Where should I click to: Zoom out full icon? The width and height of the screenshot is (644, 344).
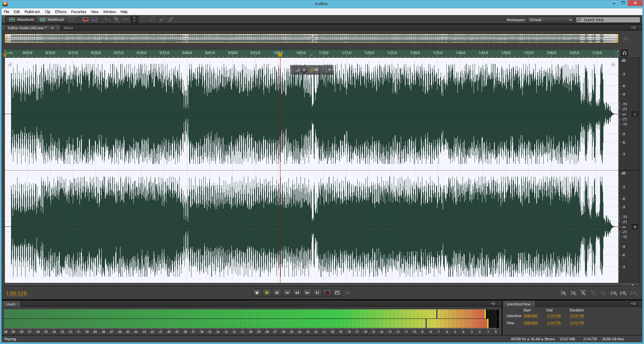pyautogui.click(x=603, y=293)
